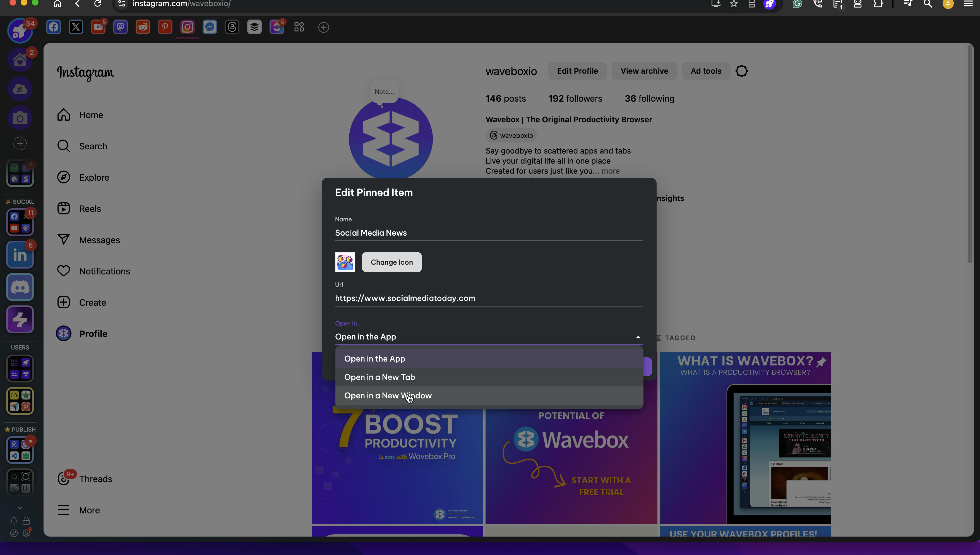Open the LinkedIn group in sidebar
Viewport: 980px width, 555px height.
20,255
